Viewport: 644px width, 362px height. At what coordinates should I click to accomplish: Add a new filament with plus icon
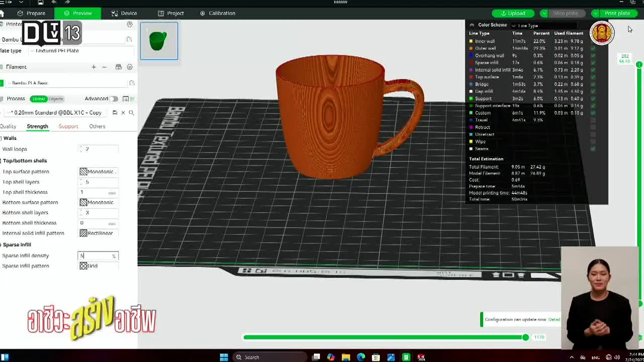(94, 67)
